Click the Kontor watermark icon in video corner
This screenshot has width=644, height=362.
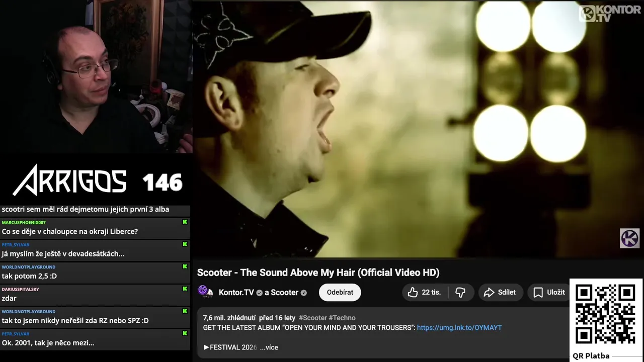point(629,238)
